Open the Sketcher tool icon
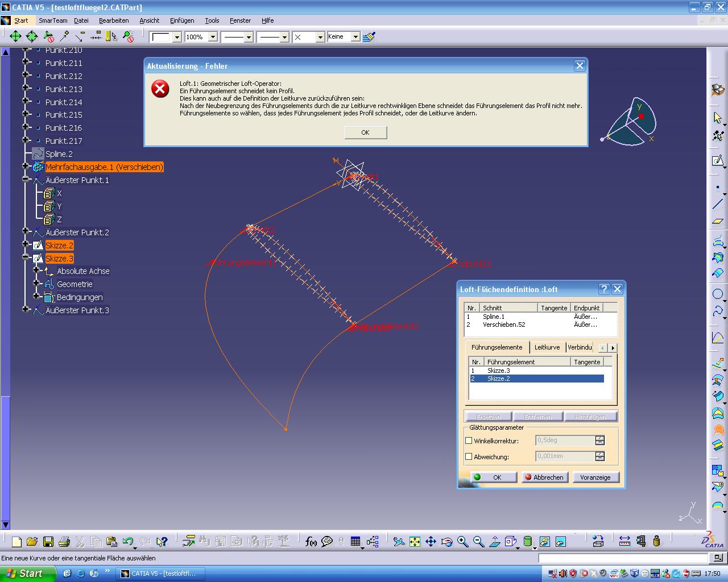Image resolution: width=728 pixels, height=582 pixels. [x=718, y=161]
